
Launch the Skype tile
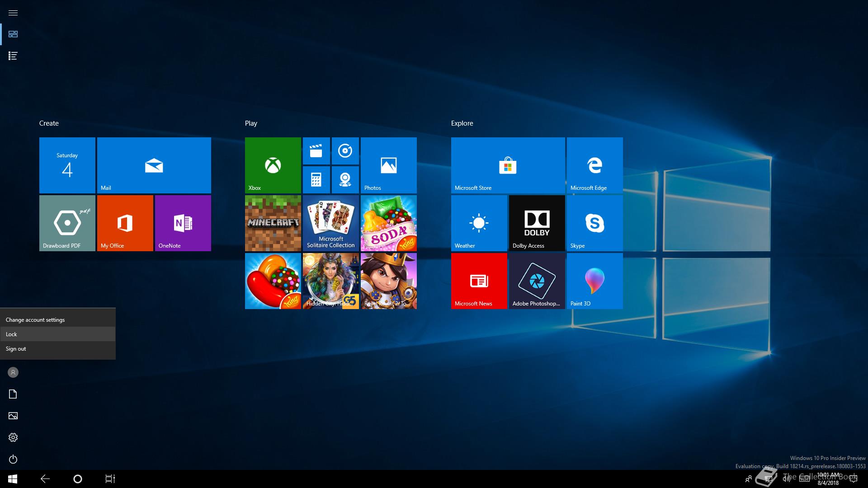coord(595,223)
